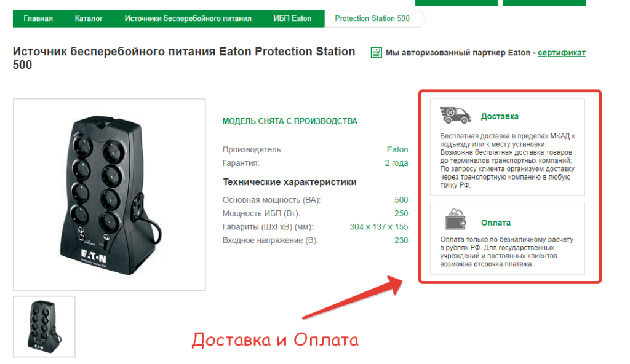Screen dimensions: 630x364
Task: Click the Входное напряжение (В) label
Action: coord(270,240)
